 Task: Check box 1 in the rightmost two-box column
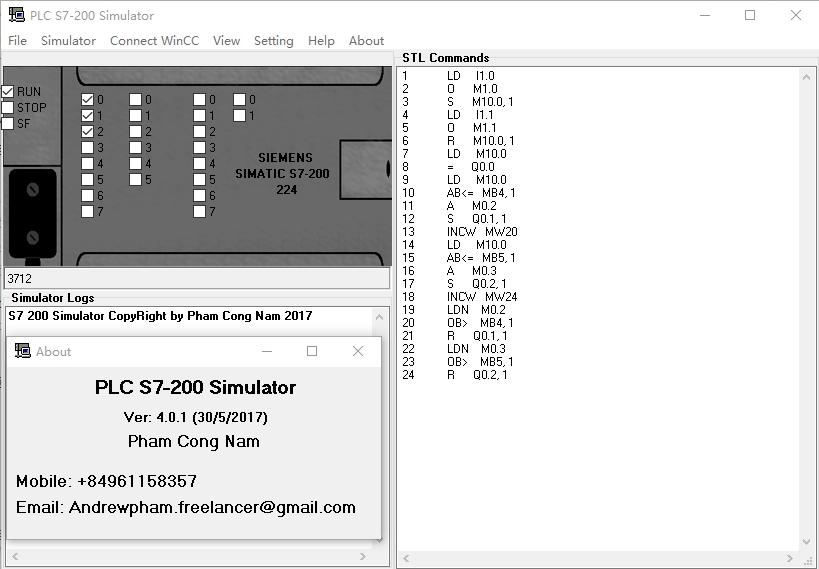(x=240, y=115)
